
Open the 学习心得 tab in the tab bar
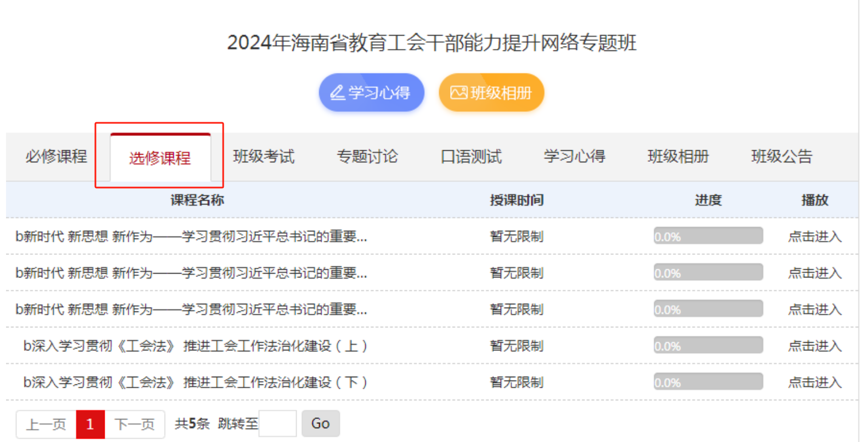coord(574,157)
